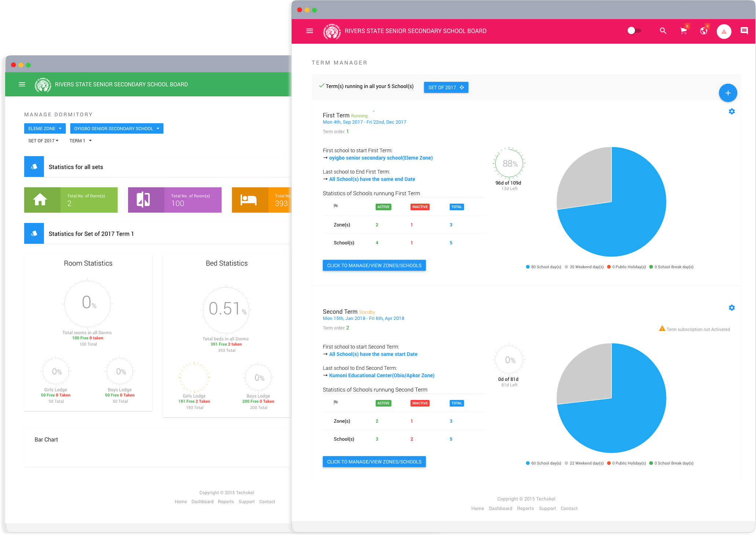
Task: Click Dashboard in Term Manager footer
Action: 500,508
